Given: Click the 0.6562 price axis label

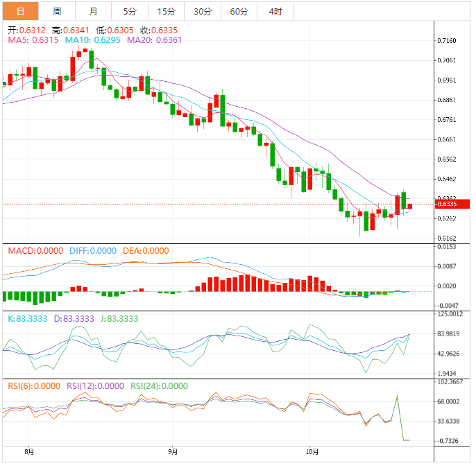Looking at the screenshot, I should click(447, 159).
